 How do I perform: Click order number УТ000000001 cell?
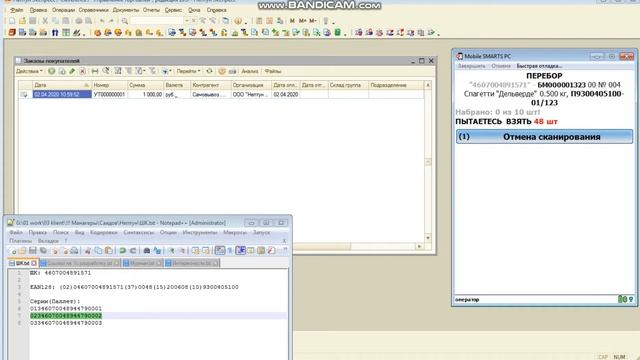click(x=109, y=94)
